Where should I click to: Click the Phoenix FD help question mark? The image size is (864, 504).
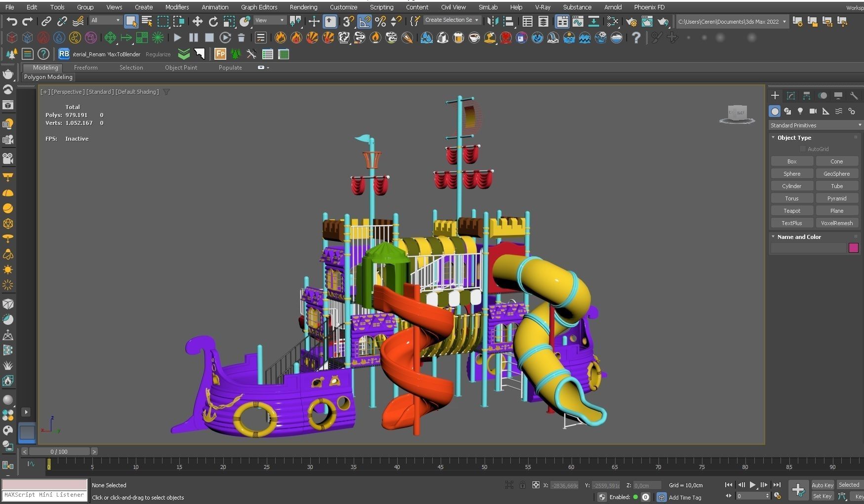(636, 38)
